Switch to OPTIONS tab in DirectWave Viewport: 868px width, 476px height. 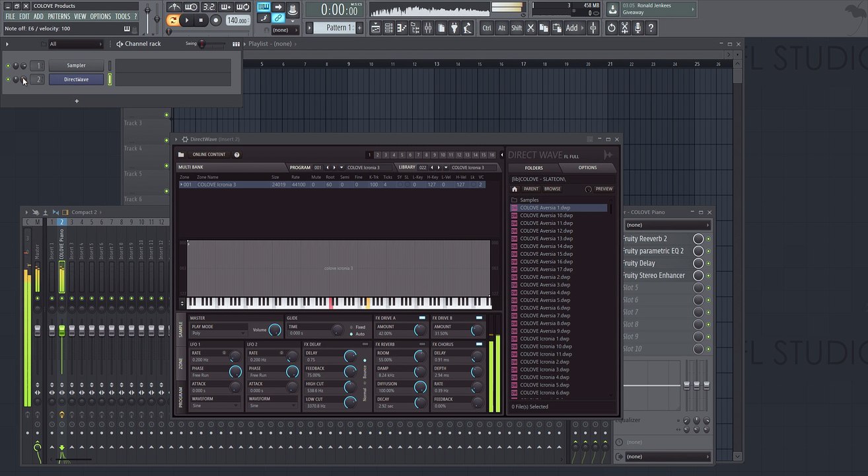pyautogui.click(x=587, y=168)
